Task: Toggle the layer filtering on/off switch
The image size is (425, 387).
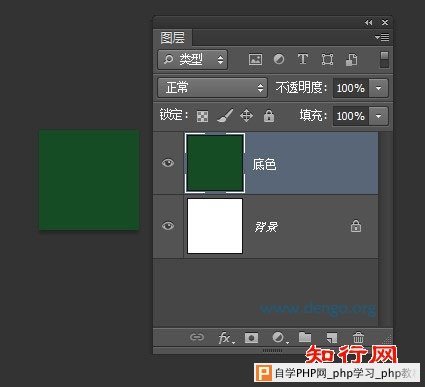Action: pyautogui.click(x=384, y=60)
